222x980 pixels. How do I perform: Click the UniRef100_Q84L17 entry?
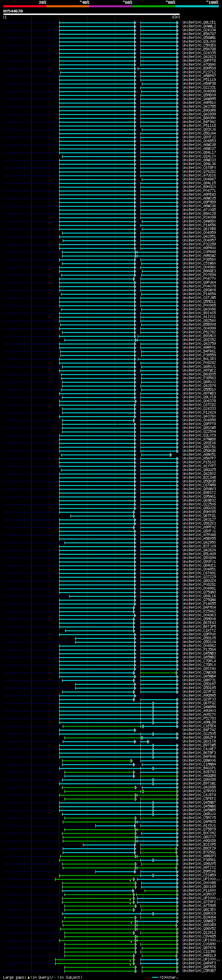click(199, 152)
